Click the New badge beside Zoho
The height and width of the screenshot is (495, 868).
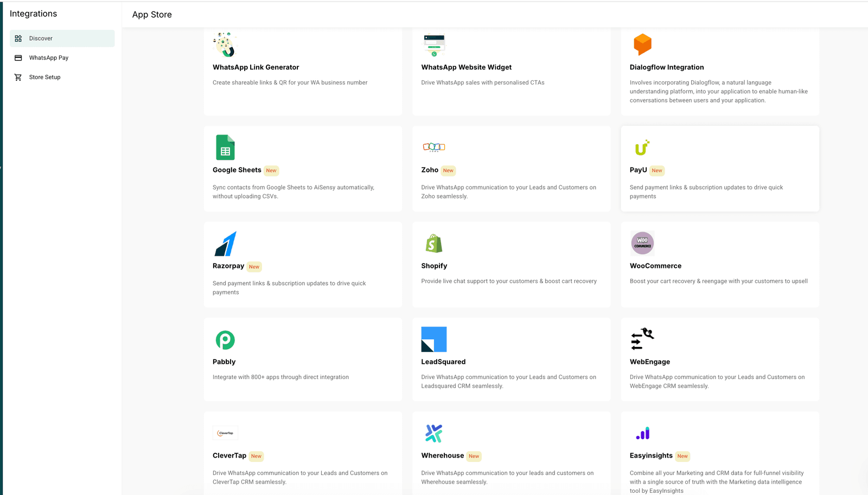(448, 171)
